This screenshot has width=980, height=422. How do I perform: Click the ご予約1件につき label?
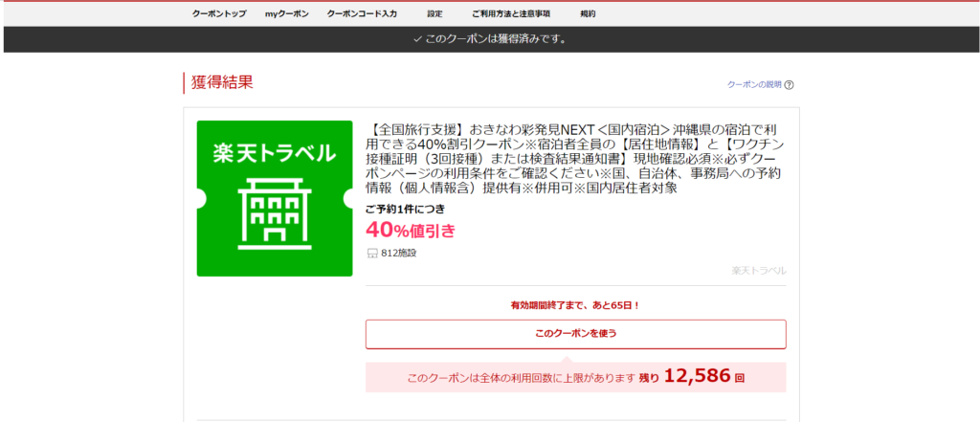(x=405, y=209)
